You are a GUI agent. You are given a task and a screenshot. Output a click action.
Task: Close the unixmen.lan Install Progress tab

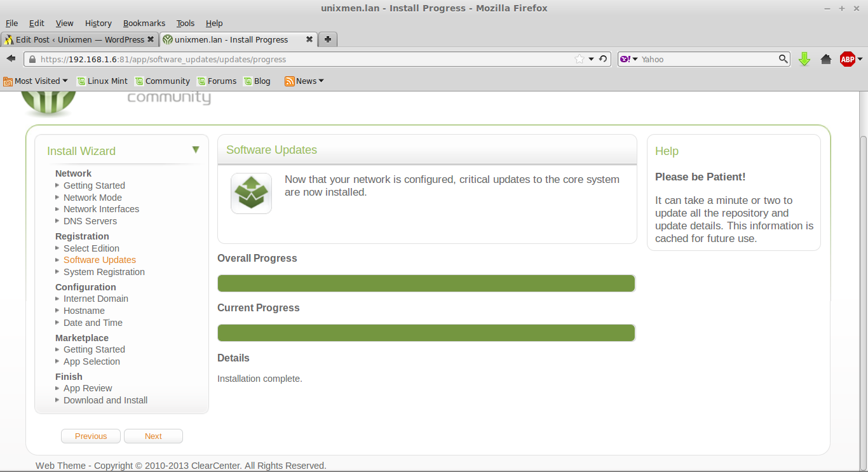pos(309,39)
